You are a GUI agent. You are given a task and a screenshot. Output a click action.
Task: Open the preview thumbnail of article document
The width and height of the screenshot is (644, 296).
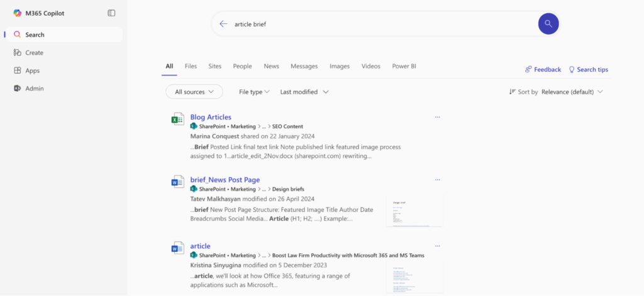click(415, 277)
